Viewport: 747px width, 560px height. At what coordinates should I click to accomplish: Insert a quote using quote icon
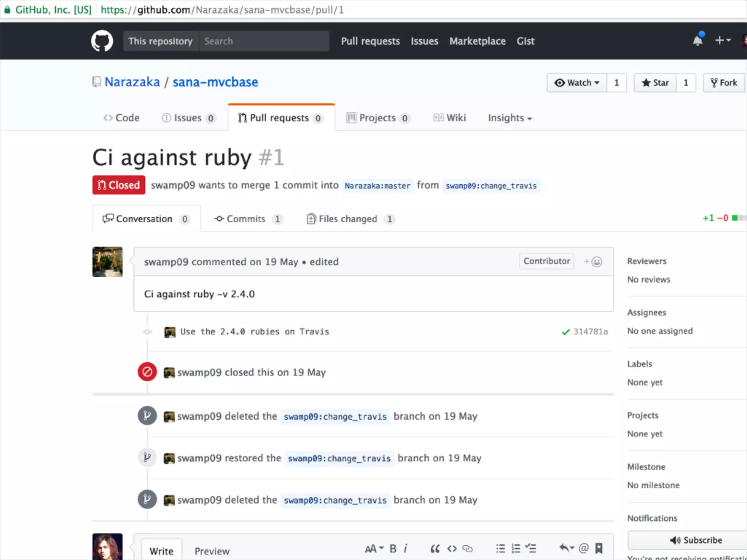point(435,548)
